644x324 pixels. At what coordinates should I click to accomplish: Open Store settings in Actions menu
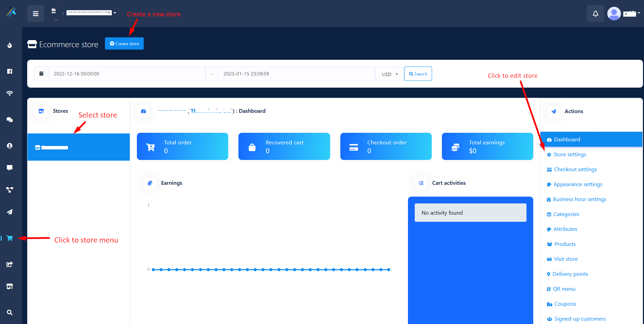click(569, 155)
